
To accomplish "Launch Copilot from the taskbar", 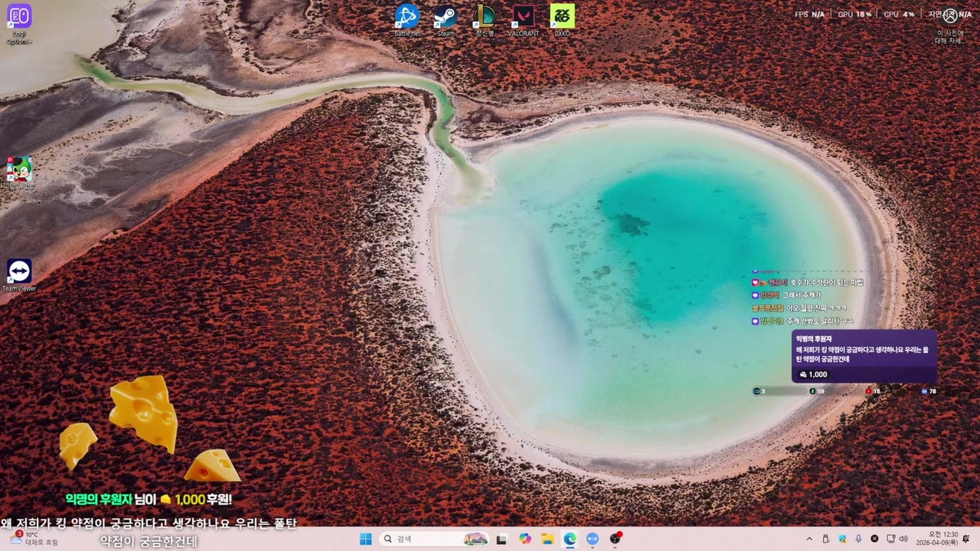I will [525, 539].
